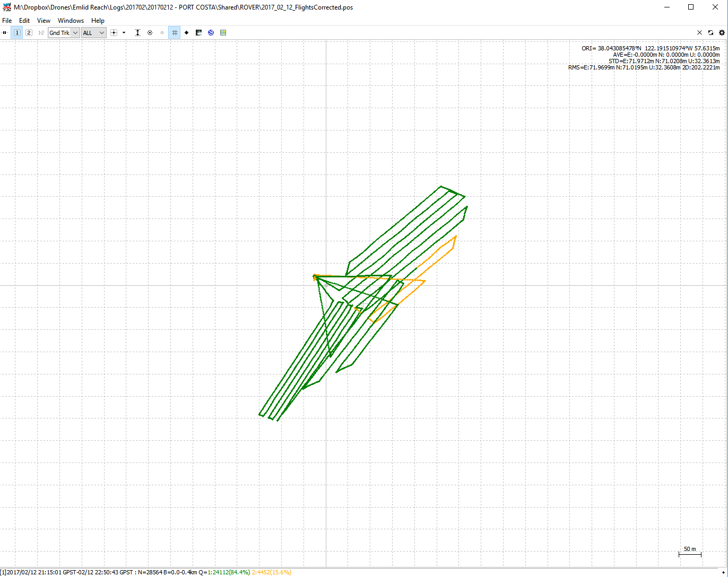Toggle the grid display button
This screenshot has height=577, width=728.
click(175, 33)
